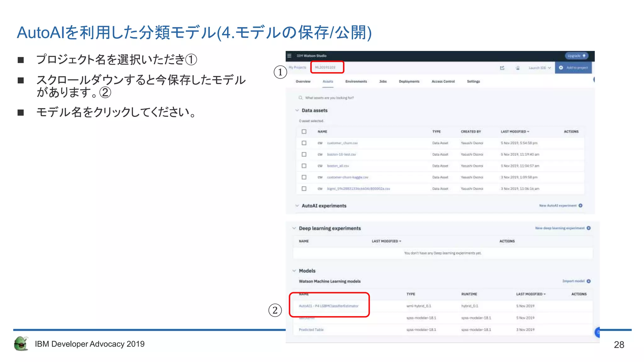
Task: Check the boston_all.csv row checkbox
Action: 304,166
